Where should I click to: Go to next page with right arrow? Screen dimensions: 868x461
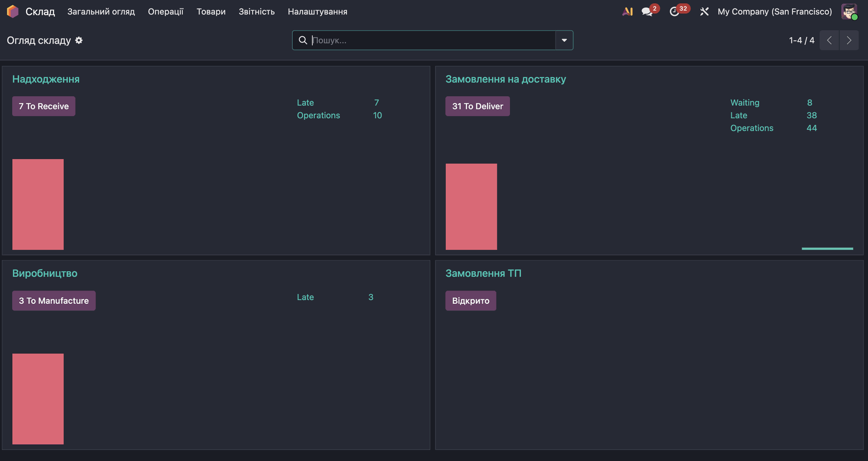(849, 40)
